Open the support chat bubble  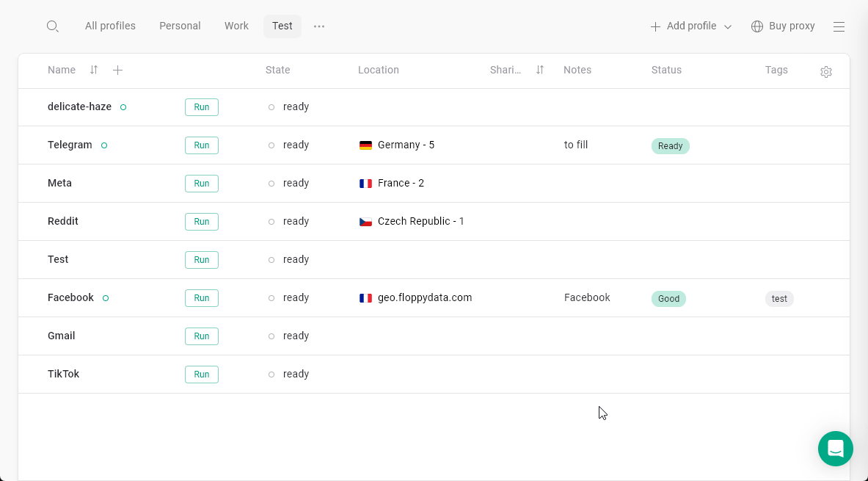[836, 449]
